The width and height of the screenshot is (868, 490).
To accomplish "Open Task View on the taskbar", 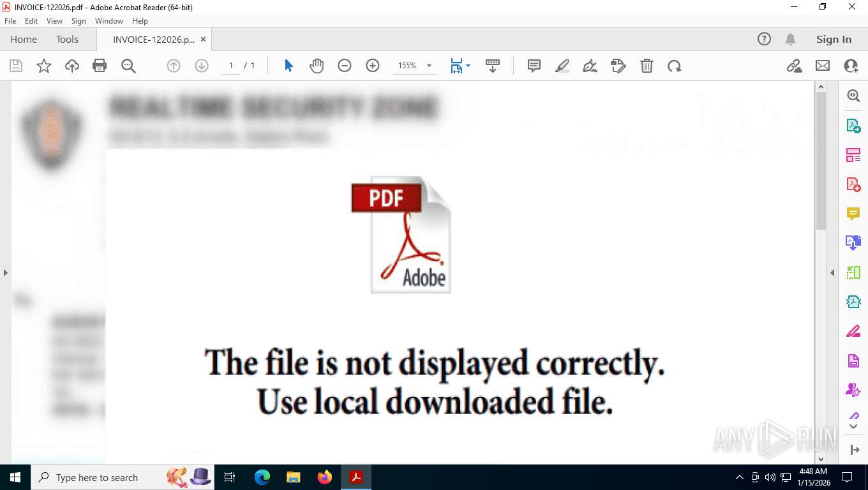I will coord(230,477).
